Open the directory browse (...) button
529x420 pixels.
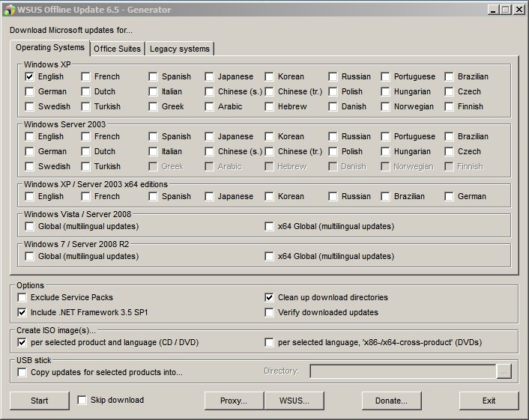pos(504,371)
